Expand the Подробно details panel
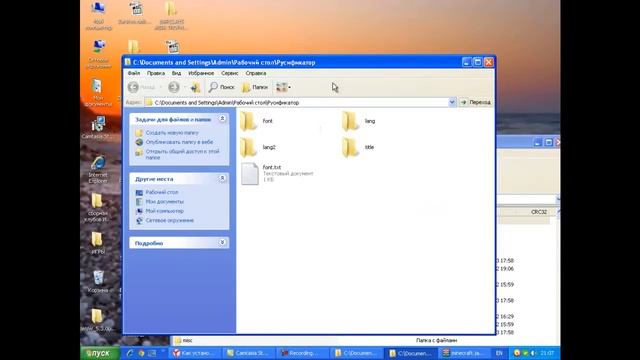640x360 pixels. pyautogui.click(x=222, y=242)
